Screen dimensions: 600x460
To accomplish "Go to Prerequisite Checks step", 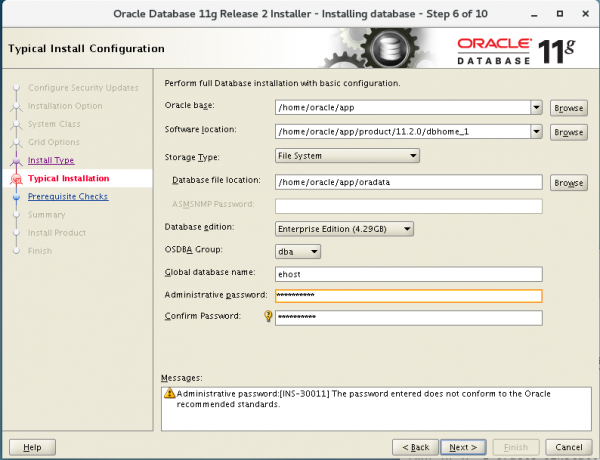I will click(68, 197).
